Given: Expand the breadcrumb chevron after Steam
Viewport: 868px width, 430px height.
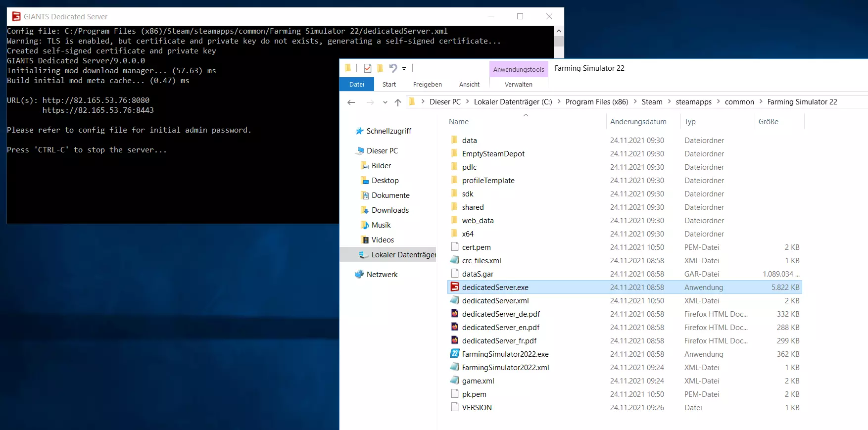Looking at the screenshot, I should (669, 101).
